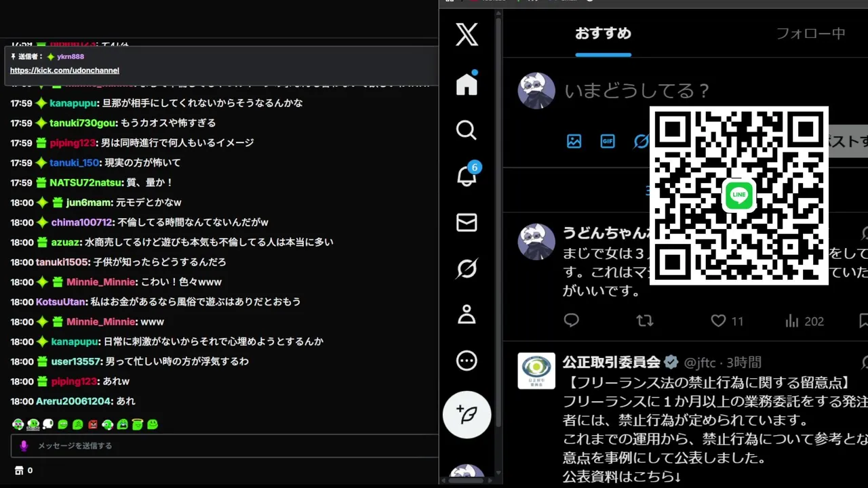The width and height of the screenshot is (868, 488).
Task: View analytics showing 202 views
Action: pos(804,321)
